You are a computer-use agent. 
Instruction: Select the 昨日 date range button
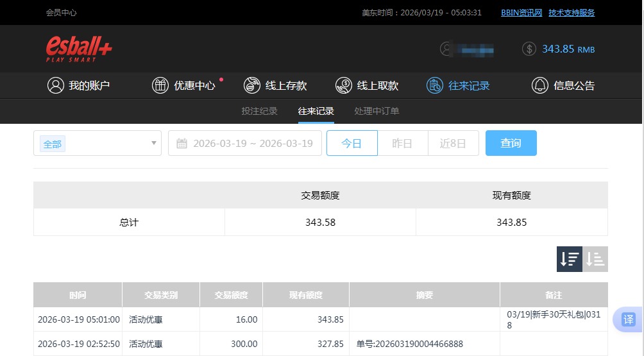pyautogui.click(x=403, y=143)
